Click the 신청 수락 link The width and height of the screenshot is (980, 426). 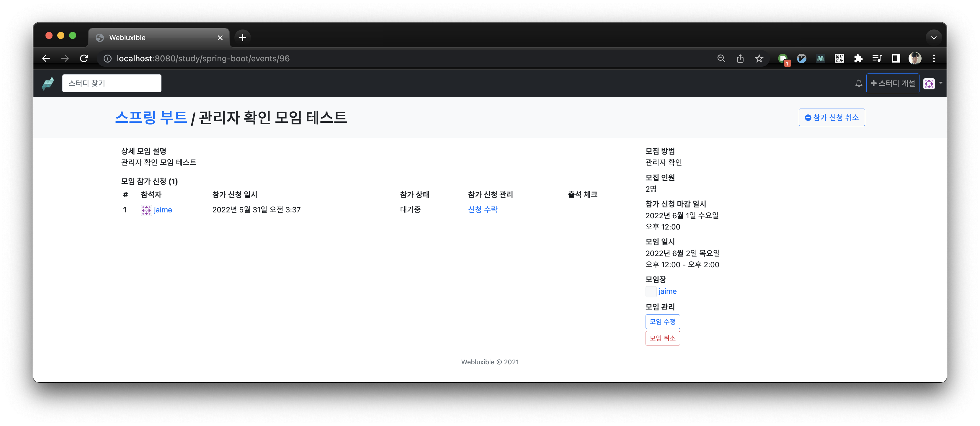482,209
